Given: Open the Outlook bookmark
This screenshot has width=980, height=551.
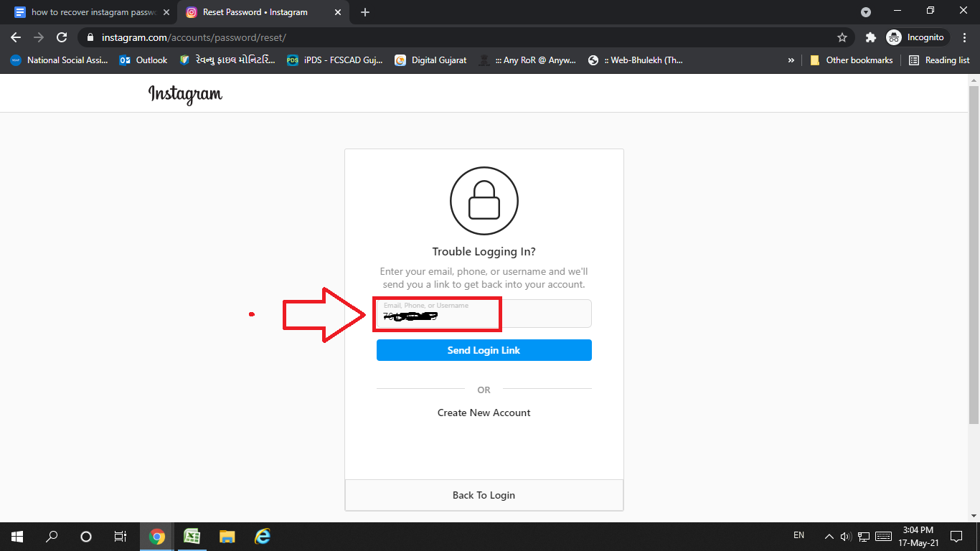Looking at the screenshot, I should (x=143, y=60).
